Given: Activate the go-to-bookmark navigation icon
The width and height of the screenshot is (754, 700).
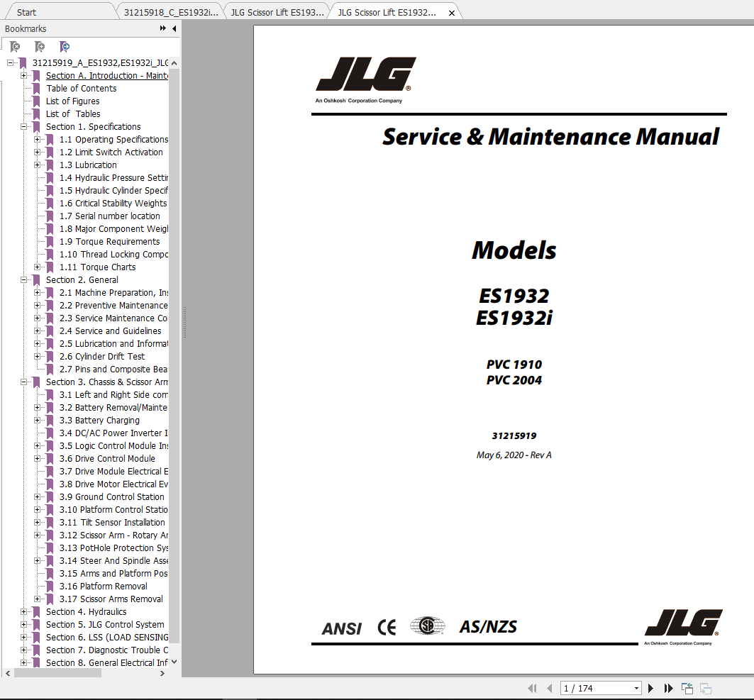Looking at the screenshot, I should point(65,46).
